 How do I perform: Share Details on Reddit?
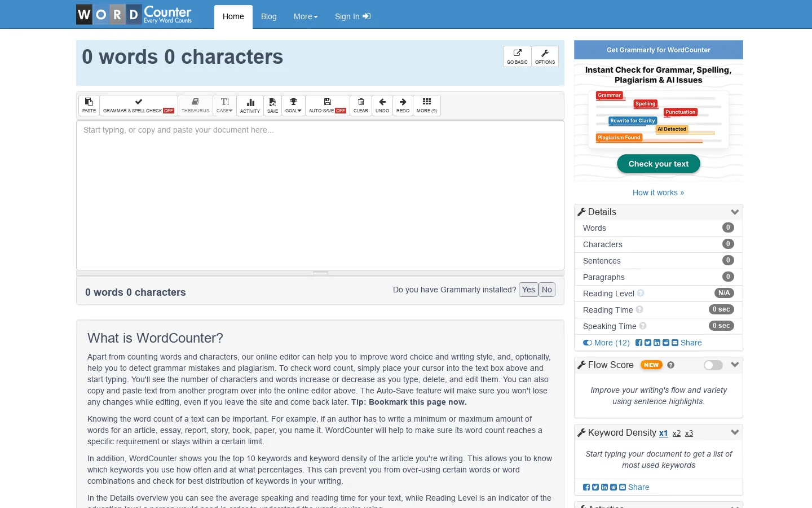(666, 343)
